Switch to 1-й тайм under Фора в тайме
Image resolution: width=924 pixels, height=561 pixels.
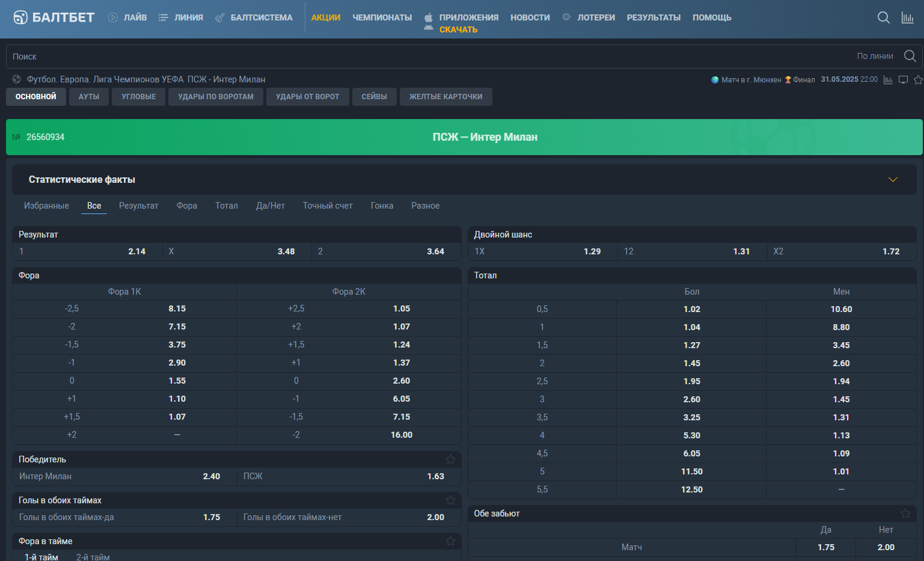(41, 557)
